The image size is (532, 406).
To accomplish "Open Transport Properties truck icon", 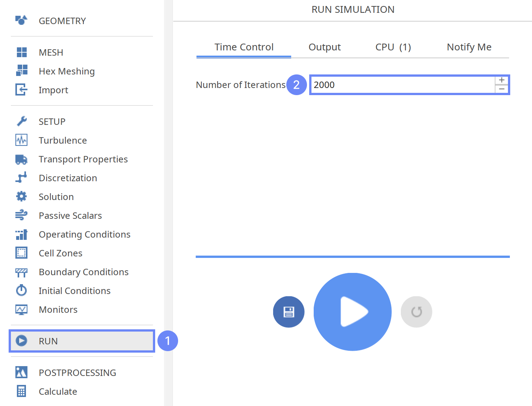I will 21,159.
